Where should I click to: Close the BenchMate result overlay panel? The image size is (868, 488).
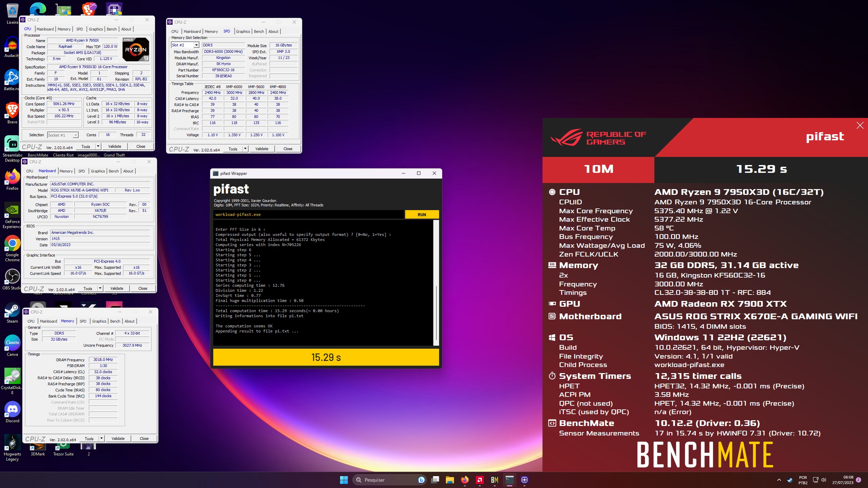point(860,125)
